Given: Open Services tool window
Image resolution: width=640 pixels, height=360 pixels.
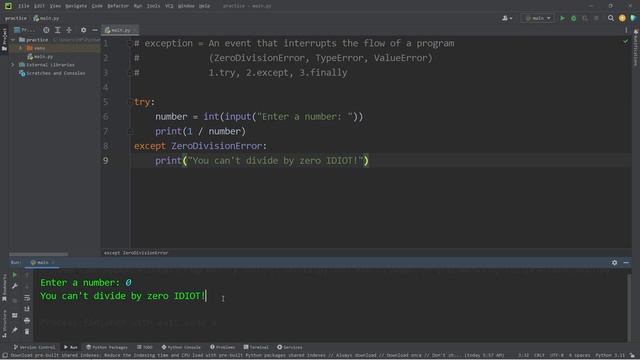Looking at the screenshot, I should pyautogui.click(x=290, y=347).
